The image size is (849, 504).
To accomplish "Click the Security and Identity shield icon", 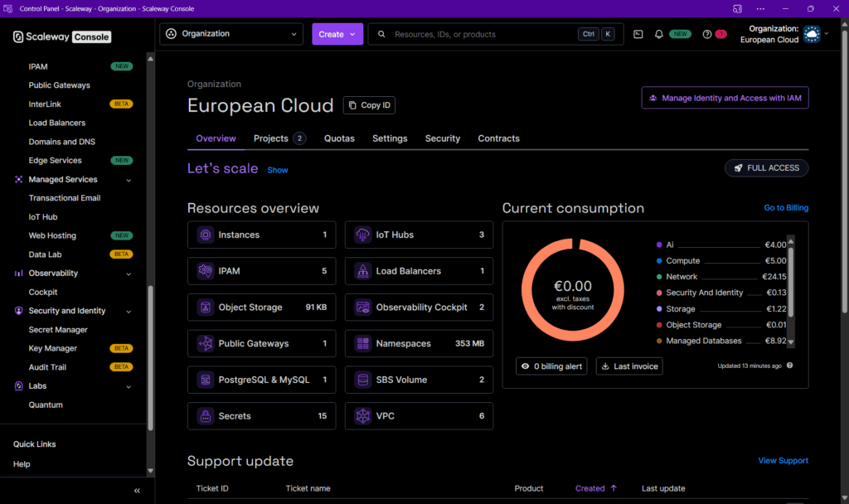I will point(19,311).
